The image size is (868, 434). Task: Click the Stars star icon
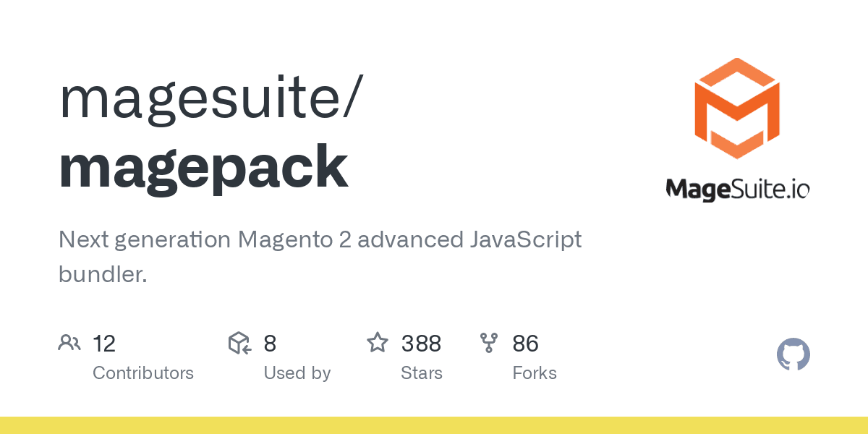pyautogui.click(x=378, y=343)
